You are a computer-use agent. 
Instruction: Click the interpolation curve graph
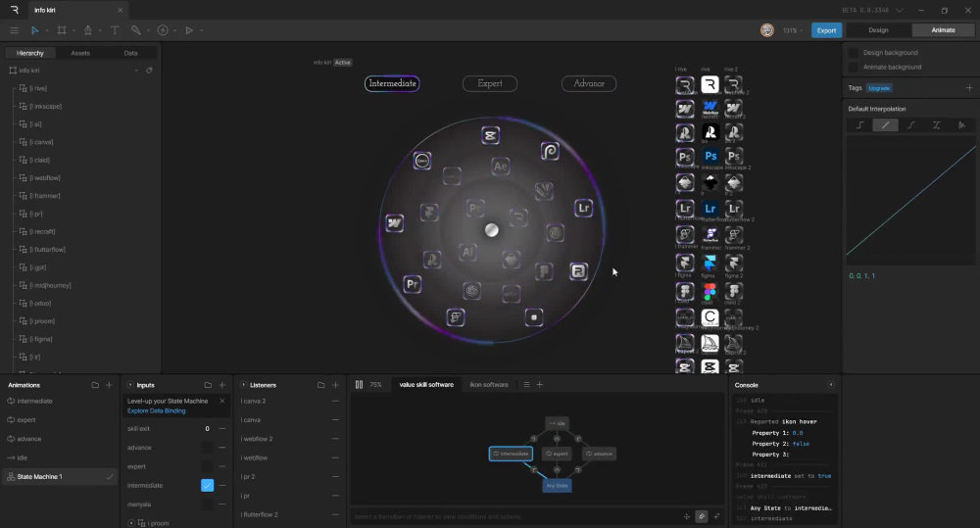[910, 200]
